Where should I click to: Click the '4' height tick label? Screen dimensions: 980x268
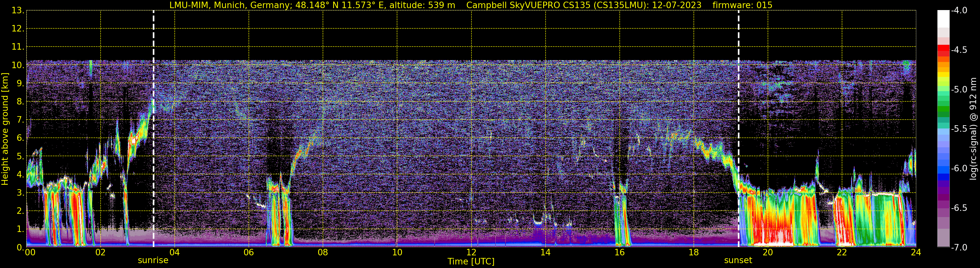[x=20, y=175]
